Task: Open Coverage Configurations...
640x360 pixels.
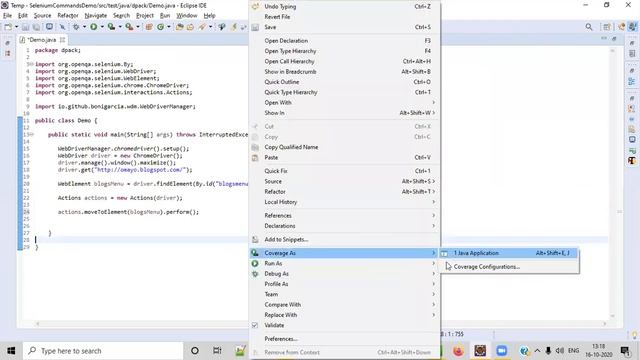Action: coord(509,267)
